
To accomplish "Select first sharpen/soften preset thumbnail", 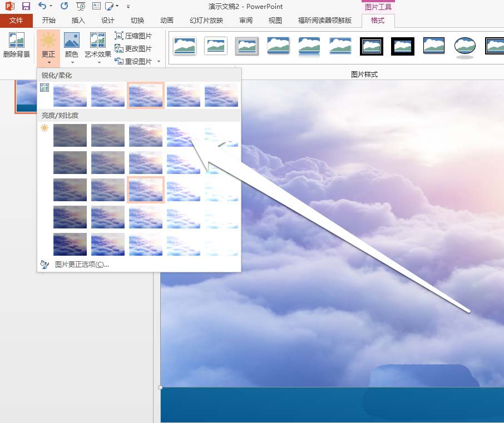I will point(70,96).
